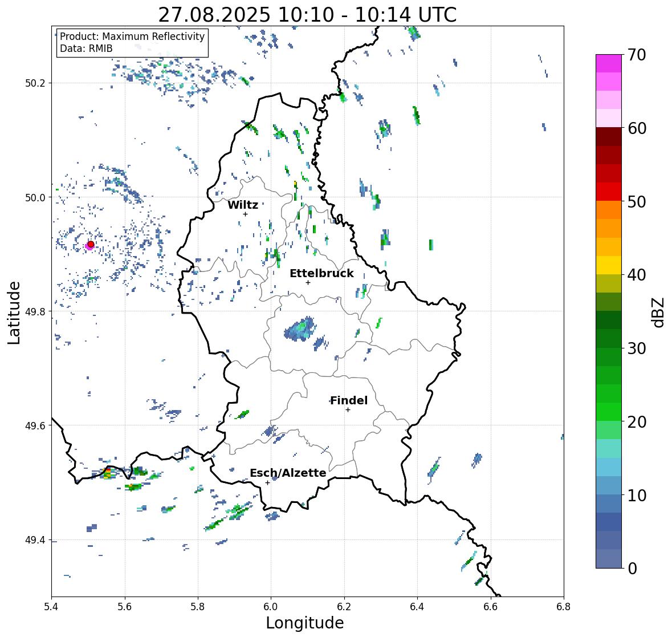
Task: Click the colorbar 10 tick label
Action: coord(637,495)
